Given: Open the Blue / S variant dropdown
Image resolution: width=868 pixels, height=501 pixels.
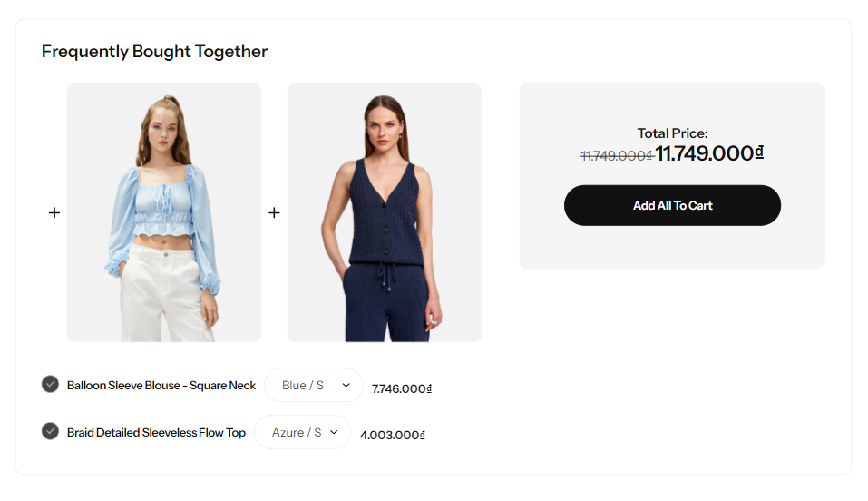Looking at the screenshot, I should [x=313, y=385].
